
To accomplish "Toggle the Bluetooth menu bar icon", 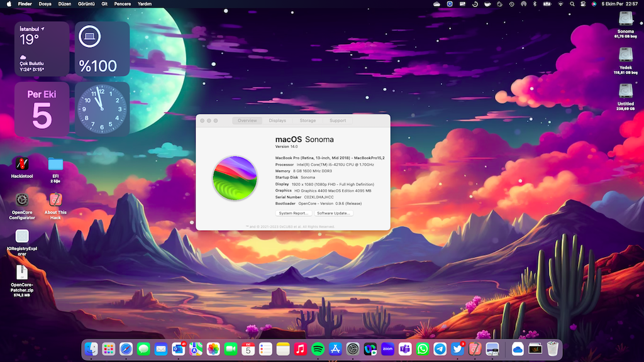I will tap(535, 4).
